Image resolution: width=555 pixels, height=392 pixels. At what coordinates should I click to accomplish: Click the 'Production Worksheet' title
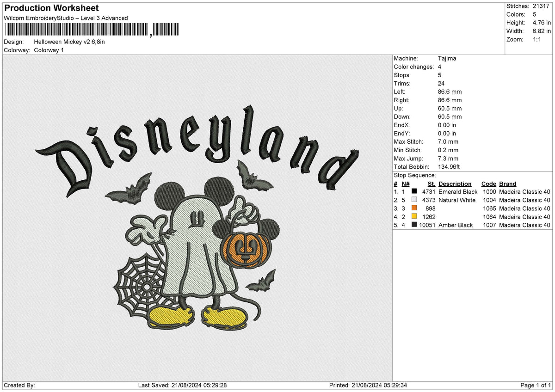(51, 8)
